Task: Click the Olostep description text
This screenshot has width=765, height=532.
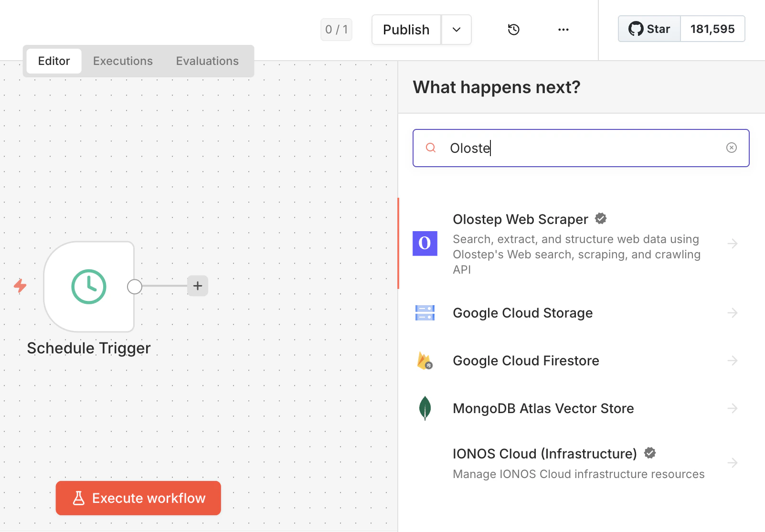Action: (x=577, y=255)
